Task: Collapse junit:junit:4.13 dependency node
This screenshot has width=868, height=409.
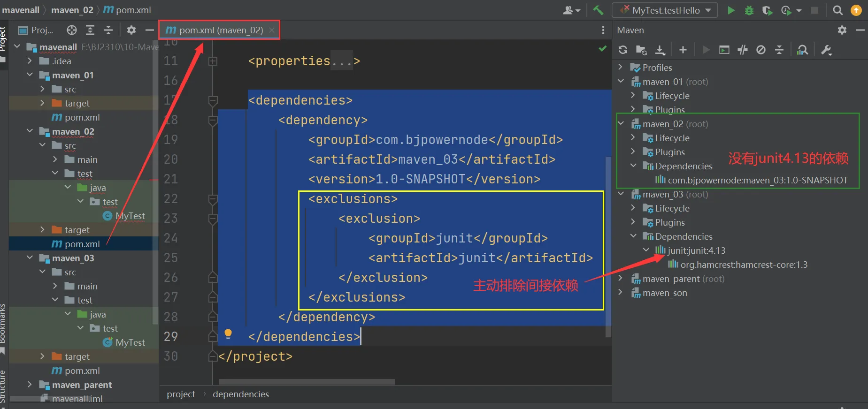Action: click(x=646, y=250)
